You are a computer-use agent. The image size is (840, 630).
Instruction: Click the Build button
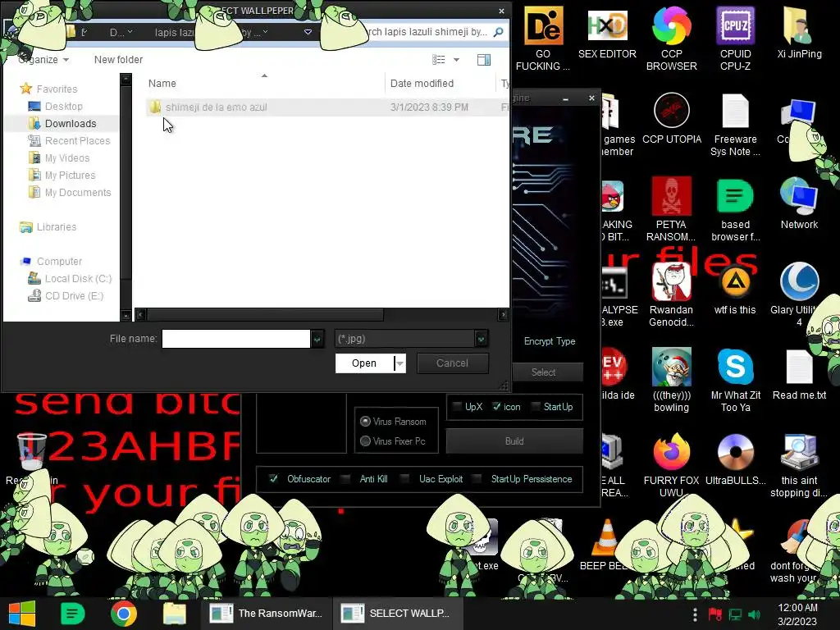[514, 441]
